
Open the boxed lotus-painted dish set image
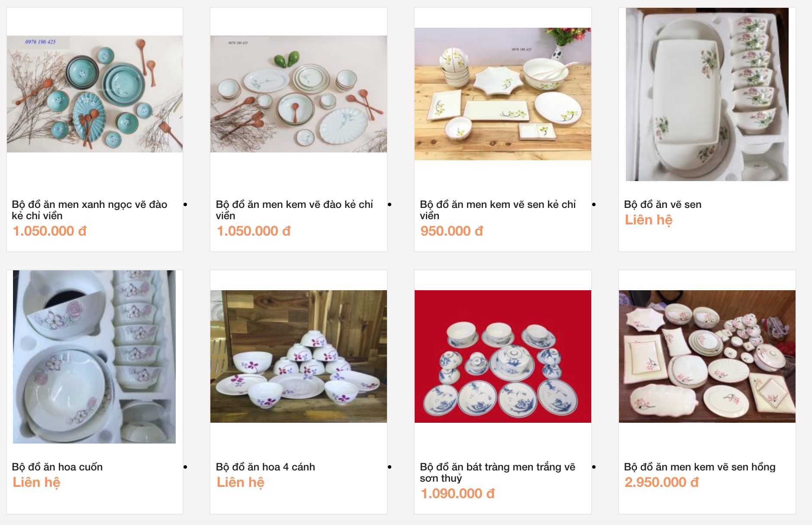pyautogui.click(x=707, y=94)
